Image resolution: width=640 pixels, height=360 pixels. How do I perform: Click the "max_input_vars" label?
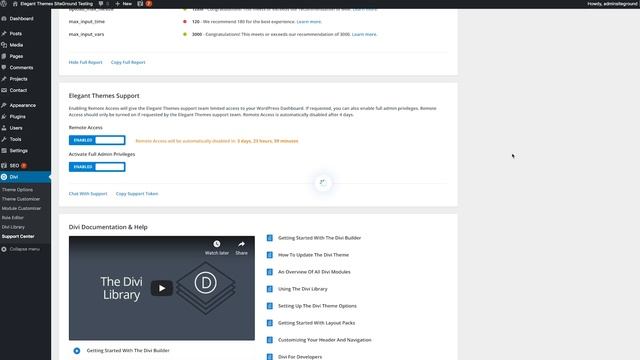tap(86, 34)
